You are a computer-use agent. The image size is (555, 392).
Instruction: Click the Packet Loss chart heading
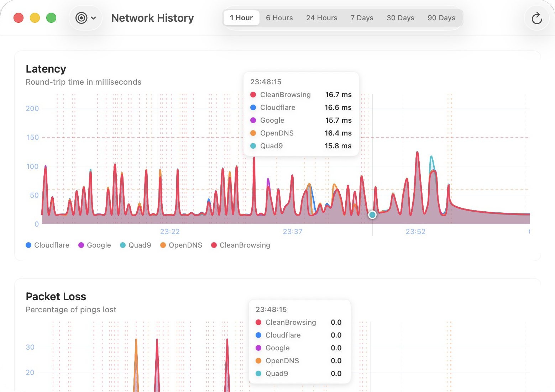coord(56,296)
